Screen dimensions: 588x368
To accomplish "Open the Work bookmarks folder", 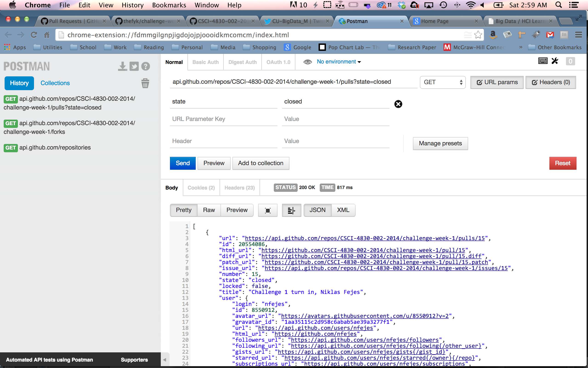I will 115,47.
